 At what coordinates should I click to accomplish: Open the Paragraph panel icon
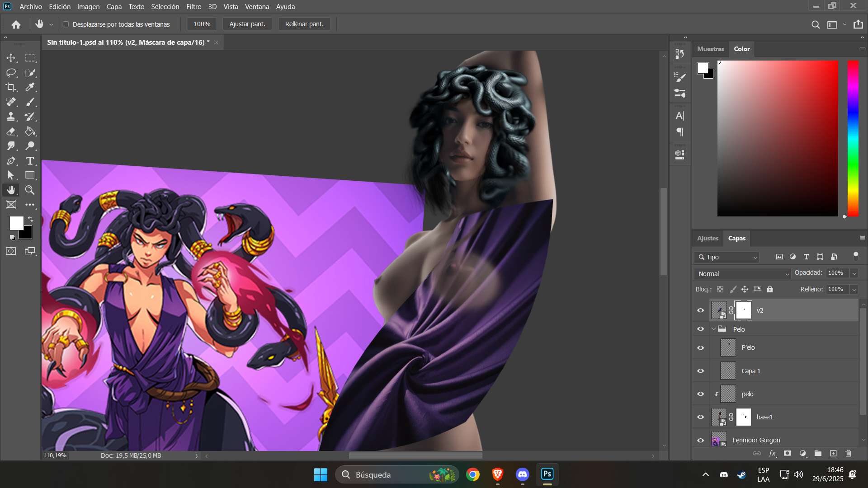[x=679, y=132]
